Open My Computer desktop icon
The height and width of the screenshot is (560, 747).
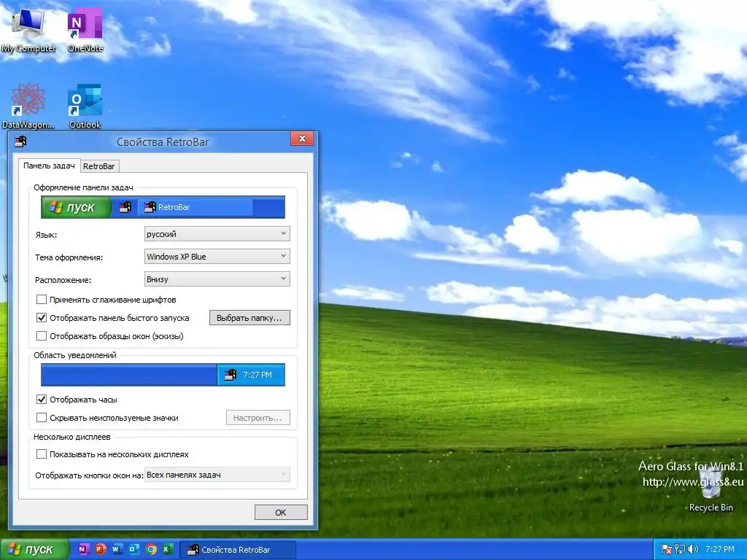coord(28,31)
